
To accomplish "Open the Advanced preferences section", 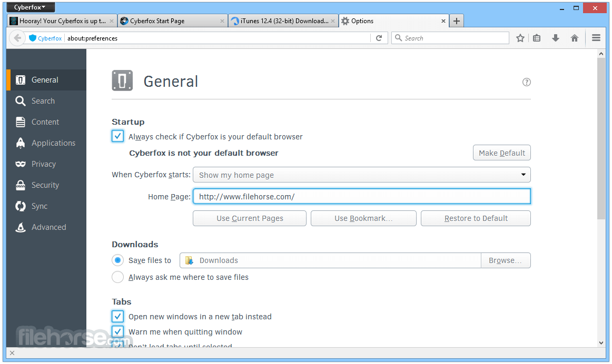I will tap(46, 227).
